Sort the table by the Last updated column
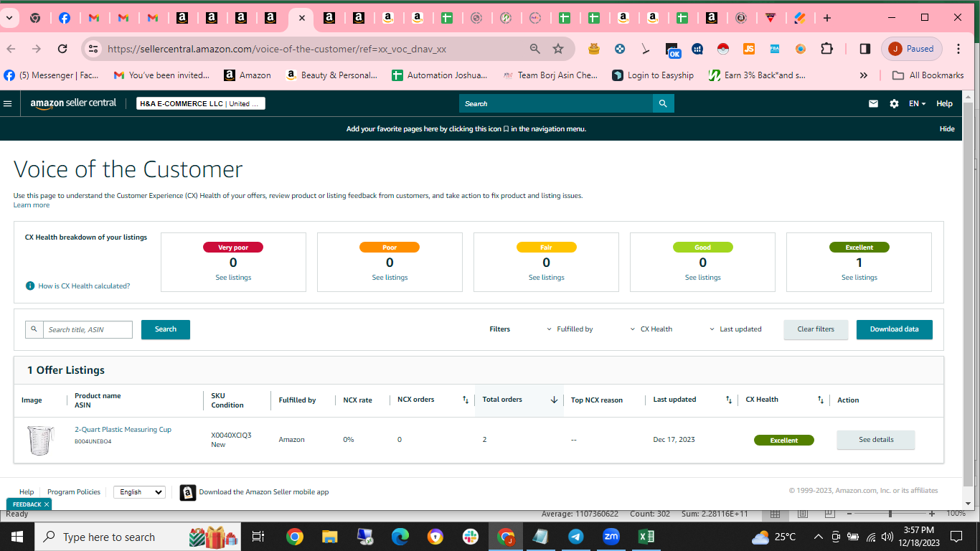980x551 pixels. coord(729,400)
